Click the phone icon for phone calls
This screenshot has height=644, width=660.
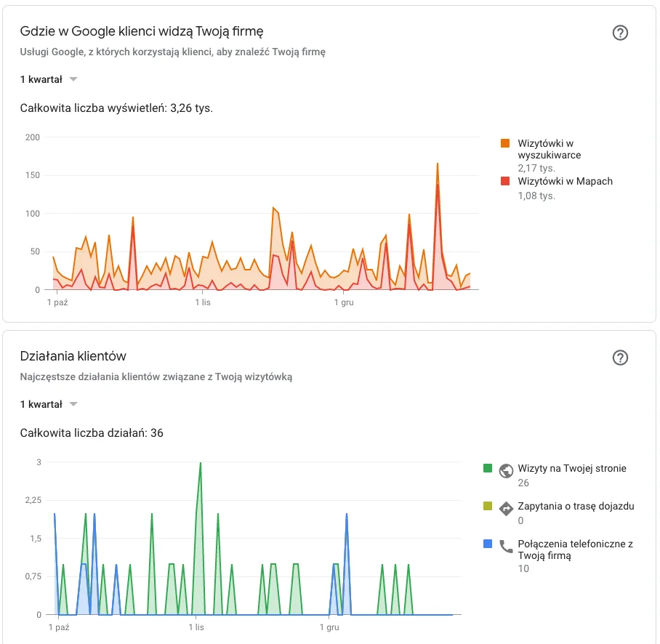tap(507, 547)
